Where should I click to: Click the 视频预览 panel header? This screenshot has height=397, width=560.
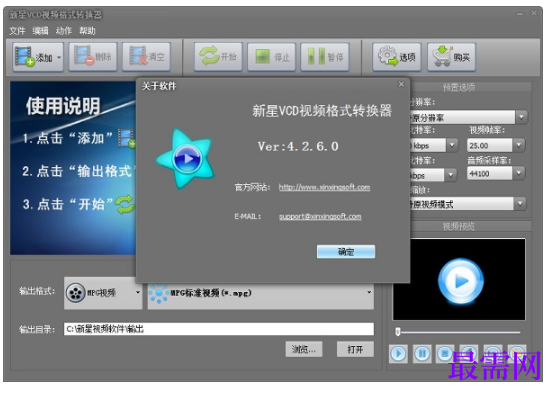459,226
